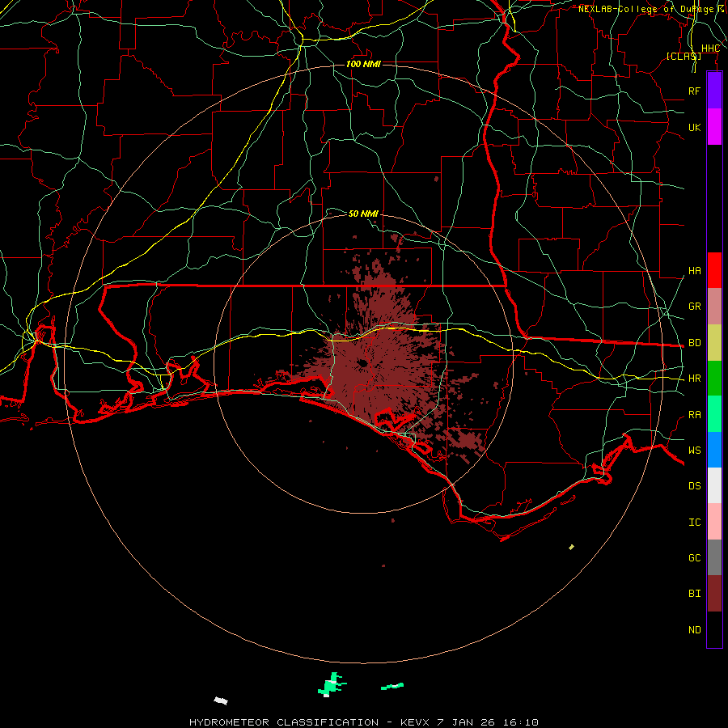Click the GR legend label
Image resolution: width=728 pixels, height=728 pixels.
click(694, 307)
